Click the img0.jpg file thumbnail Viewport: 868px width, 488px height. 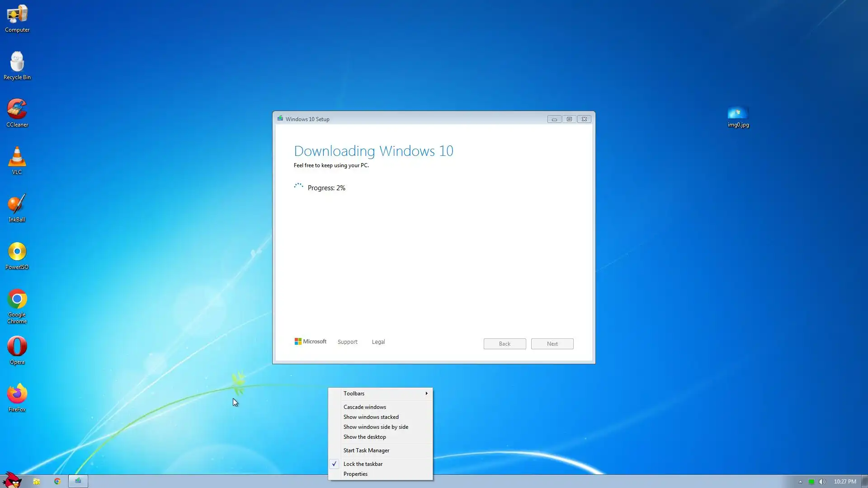tap(738, 113)
